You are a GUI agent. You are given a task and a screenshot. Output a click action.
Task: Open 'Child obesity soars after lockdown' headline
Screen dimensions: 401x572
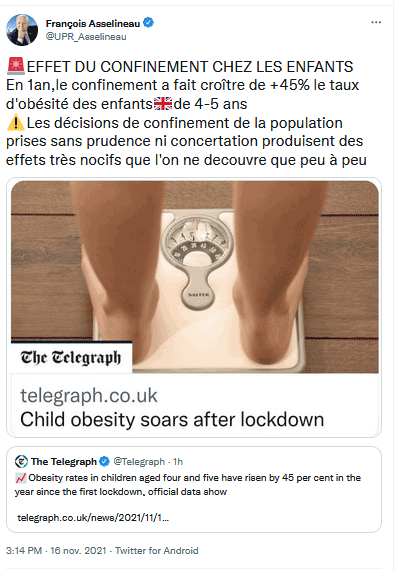click(172, 420)
